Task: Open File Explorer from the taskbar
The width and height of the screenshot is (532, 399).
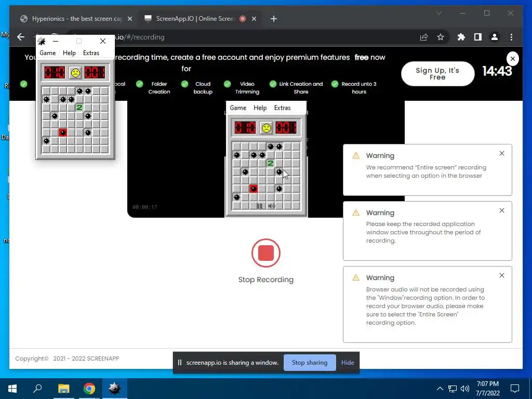Action: pos(63,389)
